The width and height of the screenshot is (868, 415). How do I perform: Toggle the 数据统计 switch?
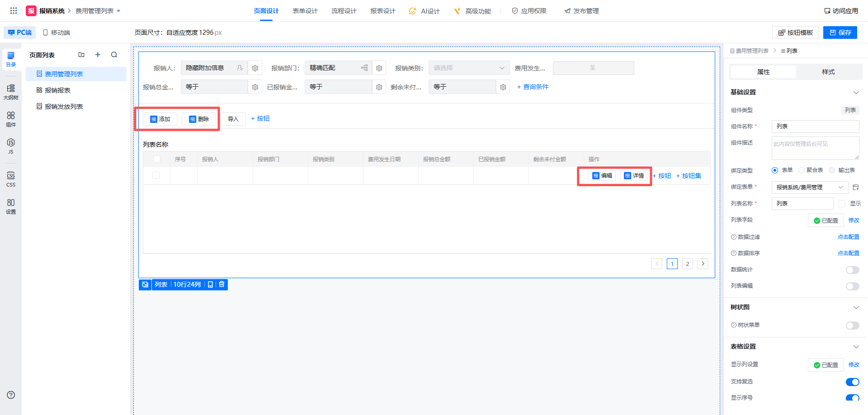(852, 270)
